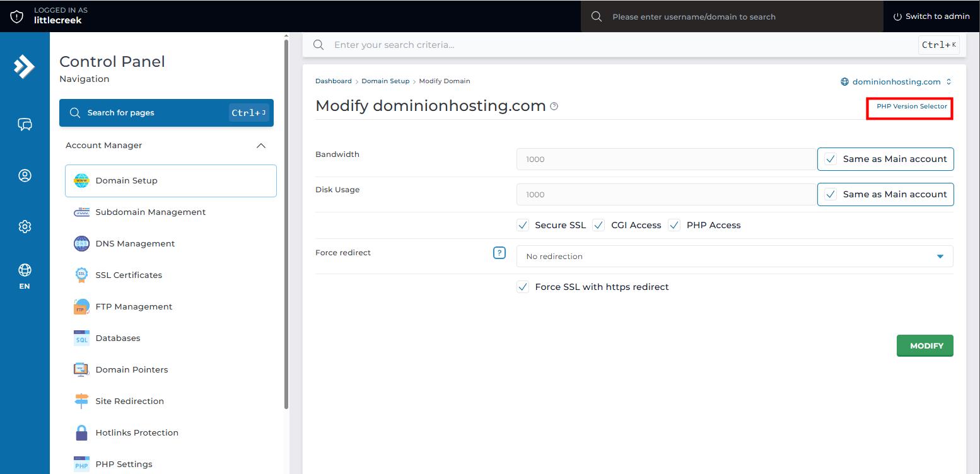Open the settings gear icon in sidebar
Viewport: 980px width, 474px height.
25,226
